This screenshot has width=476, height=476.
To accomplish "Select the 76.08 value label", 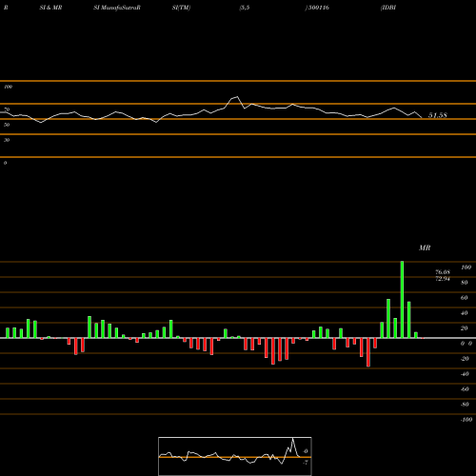I will [443, 272].
